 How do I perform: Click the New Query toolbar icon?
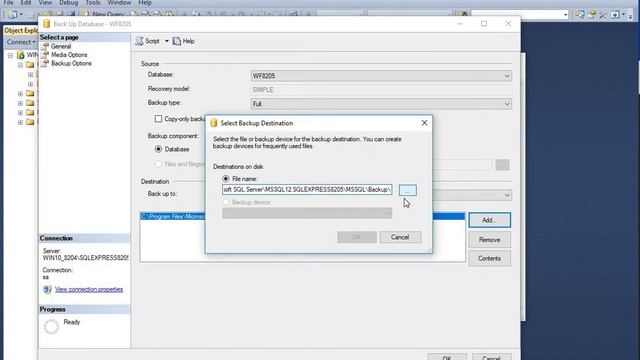pos(85,14)
